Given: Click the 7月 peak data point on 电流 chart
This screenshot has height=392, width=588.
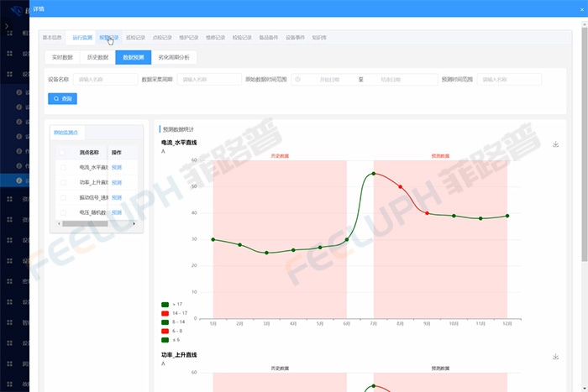Looking at the screenshot, I should coord(374,174).
